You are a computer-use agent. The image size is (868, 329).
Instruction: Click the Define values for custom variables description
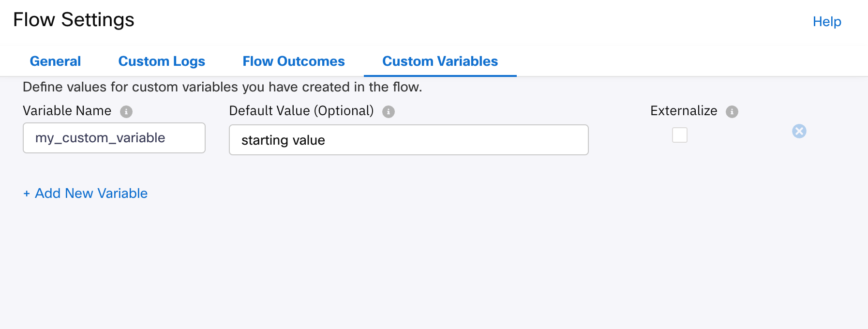click(222, 87)
